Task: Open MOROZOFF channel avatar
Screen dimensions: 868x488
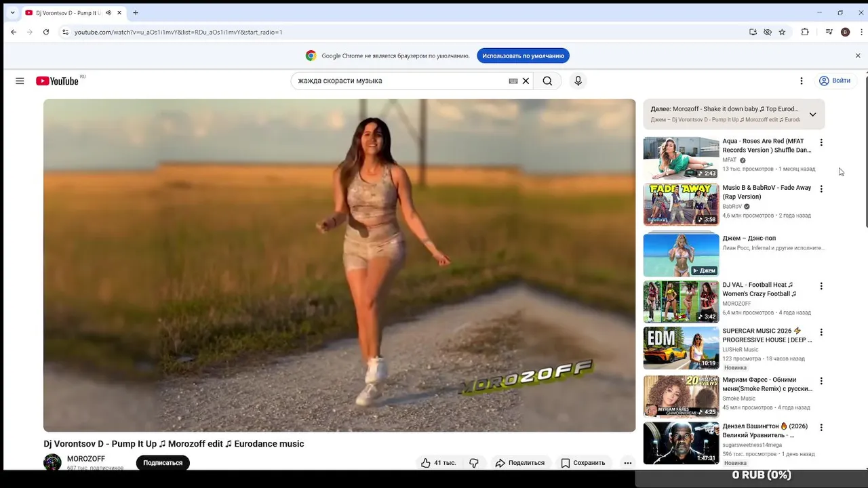Action: coord(52,463)
